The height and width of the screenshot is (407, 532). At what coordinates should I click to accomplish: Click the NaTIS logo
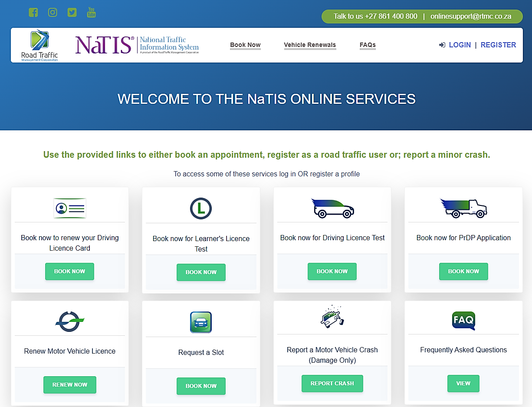(137, 45)
